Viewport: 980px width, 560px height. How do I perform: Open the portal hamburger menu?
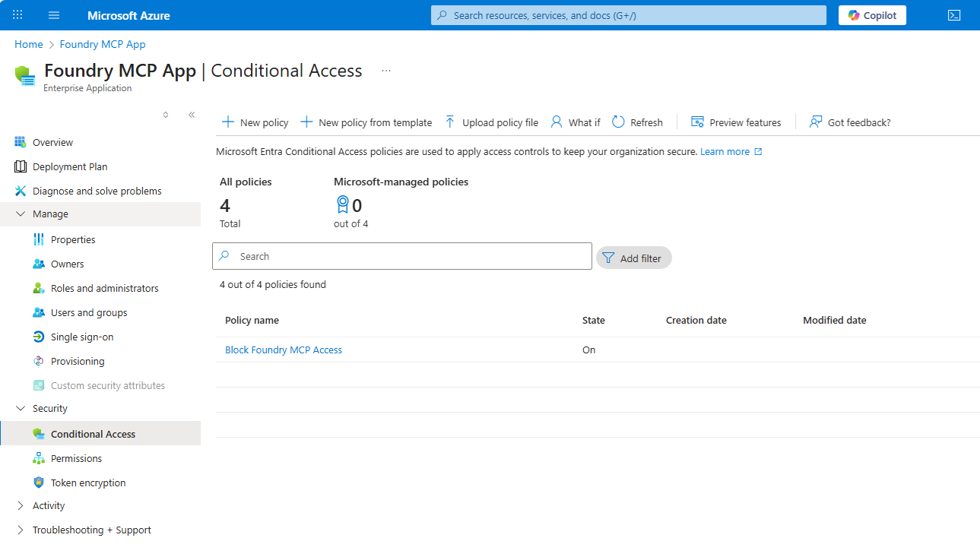pos(53,14)
